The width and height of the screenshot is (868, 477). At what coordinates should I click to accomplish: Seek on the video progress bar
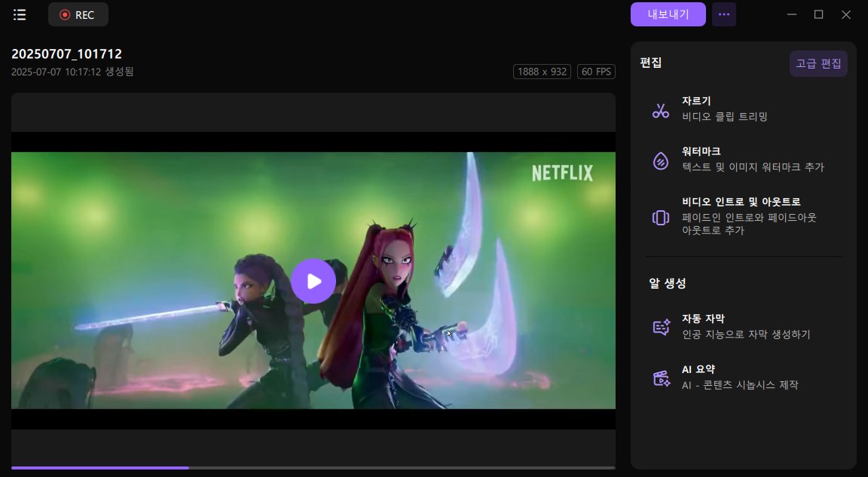pos(313,468)
